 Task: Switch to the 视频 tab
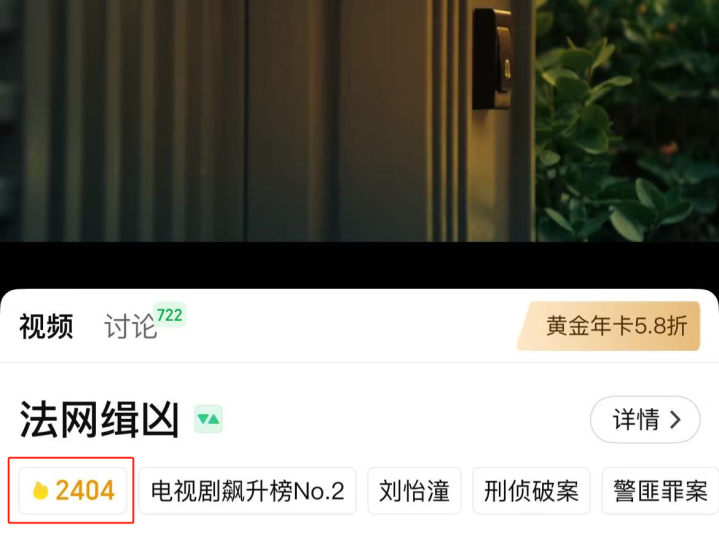46,326
